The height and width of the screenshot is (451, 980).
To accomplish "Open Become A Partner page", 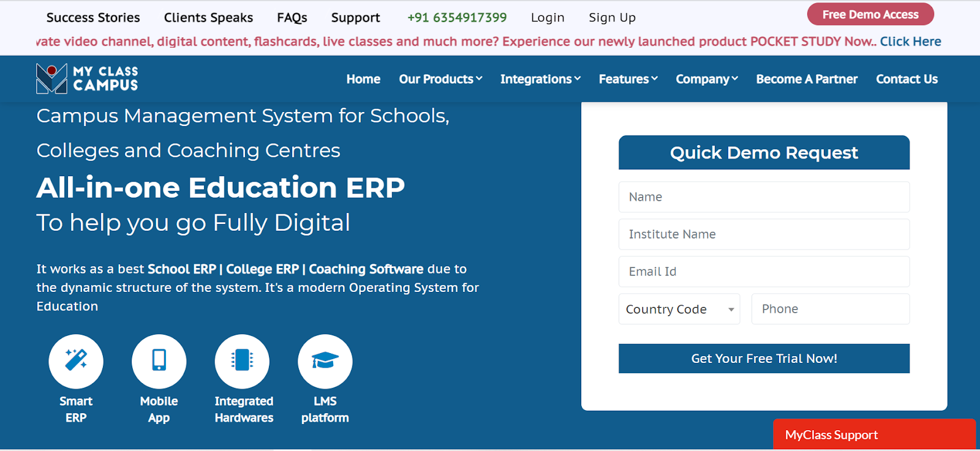I will [x=807, y=79].
